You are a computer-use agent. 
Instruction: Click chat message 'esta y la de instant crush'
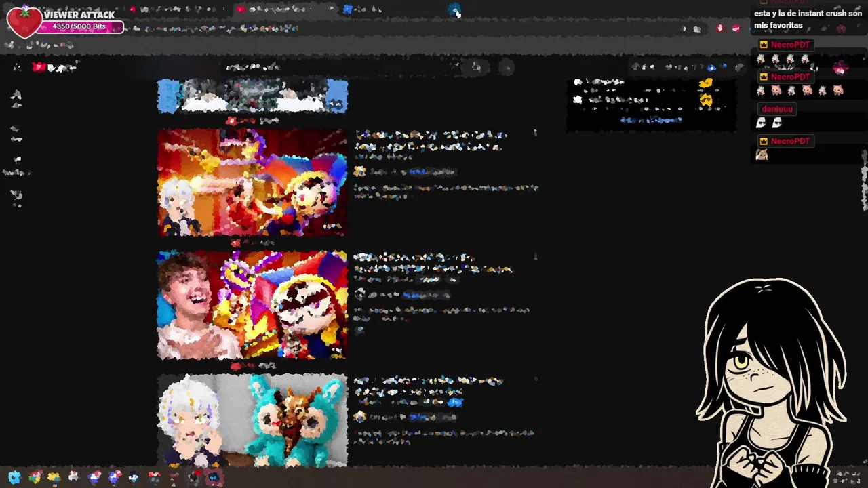click(x=808, y=20)
